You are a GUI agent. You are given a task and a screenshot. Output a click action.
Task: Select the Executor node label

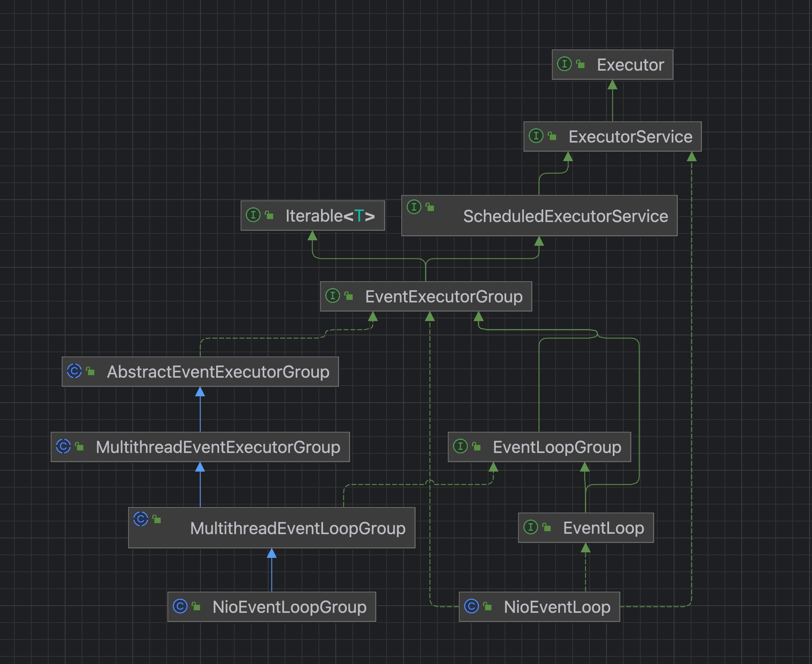click(x=630, y=65)
